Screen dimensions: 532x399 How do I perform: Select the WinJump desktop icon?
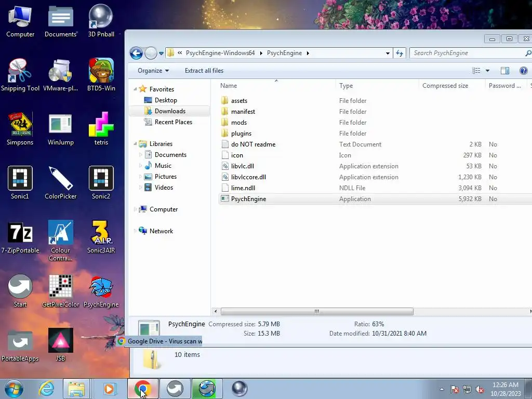(60, 129)
